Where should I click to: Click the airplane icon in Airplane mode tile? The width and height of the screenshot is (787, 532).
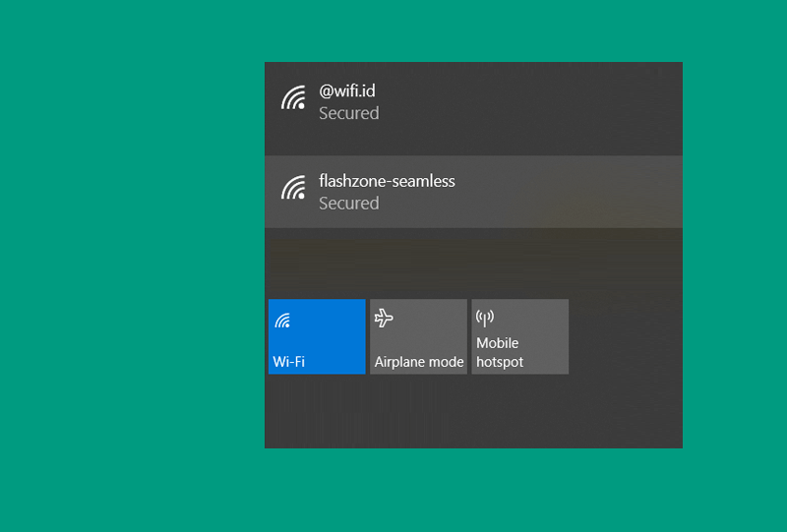click(x=384, y=319)
